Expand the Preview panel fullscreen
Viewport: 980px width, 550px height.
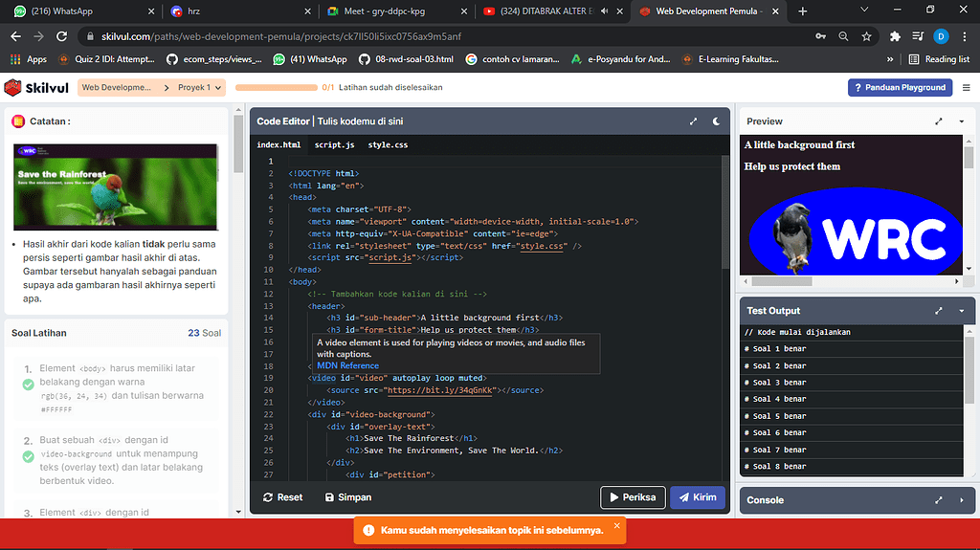coord(938,121)
